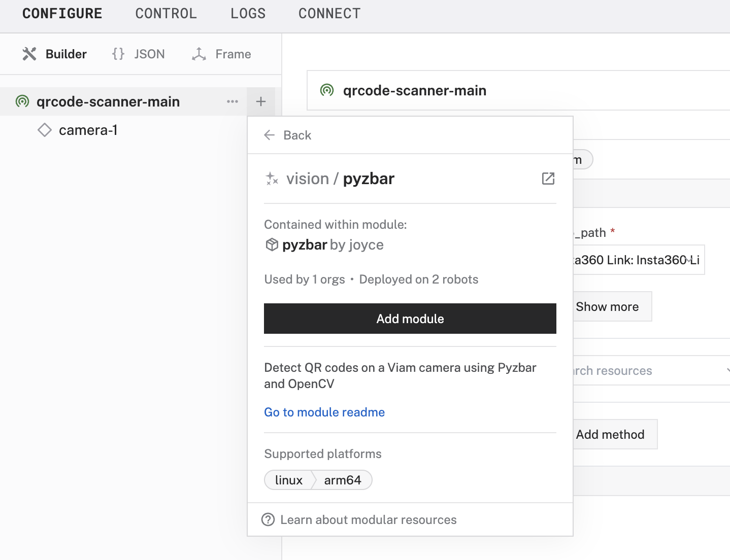Click the Add method button
The width and height of the screenshot is (730, 560).
click(615, 434)
